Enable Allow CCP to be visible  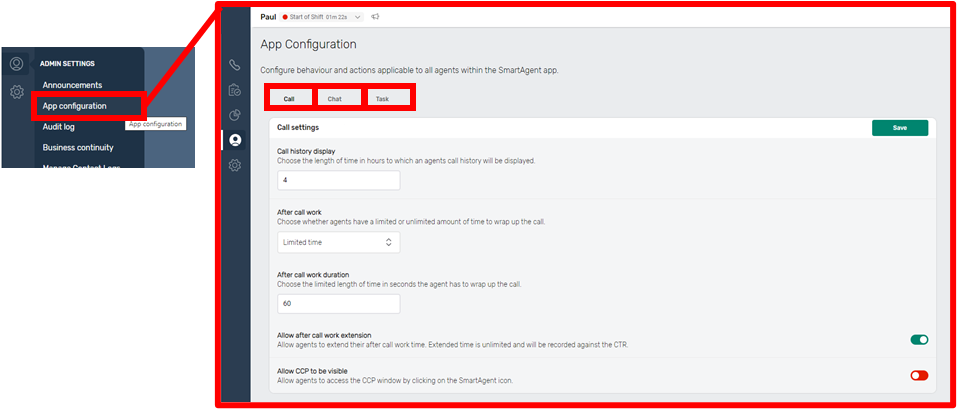(x=918, y=375)
